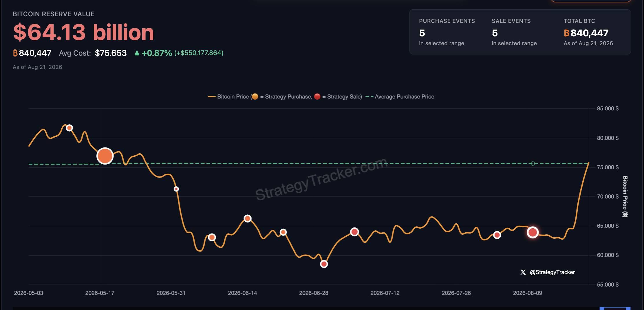
Task: Select the early-August sale marker near 63.500 $
Action: pos(497,235)
